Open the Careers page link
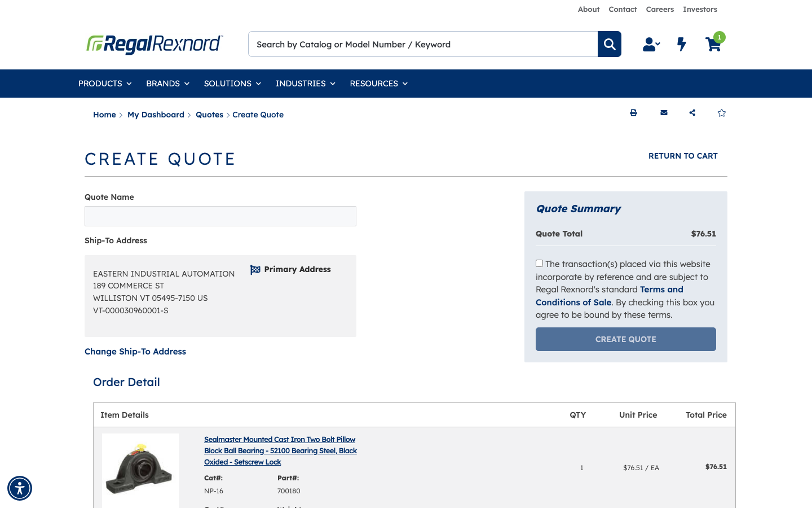This screenshot has width=812, height=508. coord(660,9)
